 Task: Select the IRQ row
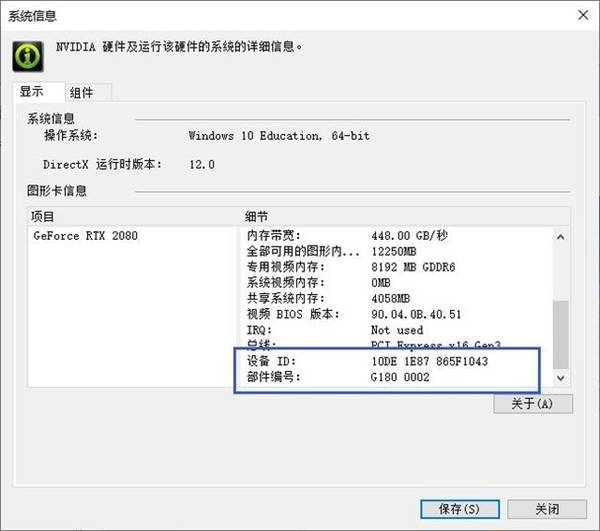click(x=398, y=330)
